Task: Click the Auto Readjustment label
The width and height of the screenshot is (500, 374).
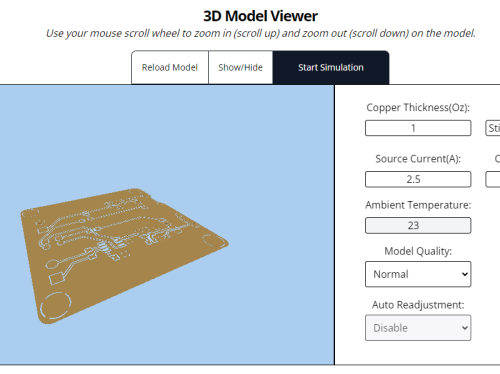Action: pos(418,305)
